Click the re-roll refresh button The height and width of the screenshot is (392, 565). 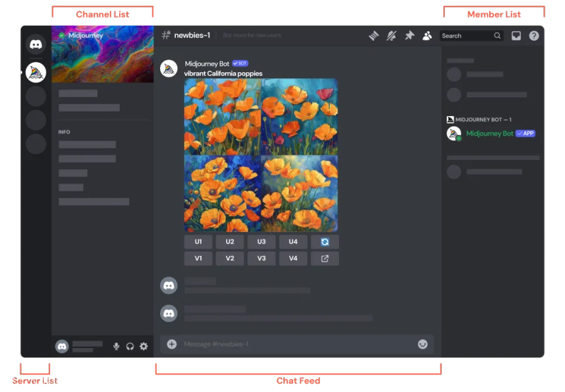[325, 242]
